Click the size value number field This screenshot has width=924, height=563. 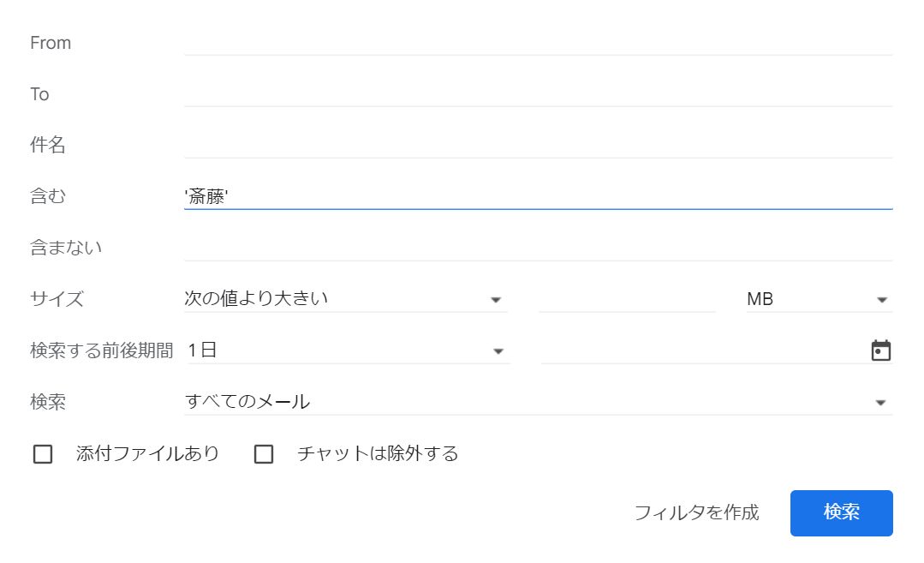627,299
